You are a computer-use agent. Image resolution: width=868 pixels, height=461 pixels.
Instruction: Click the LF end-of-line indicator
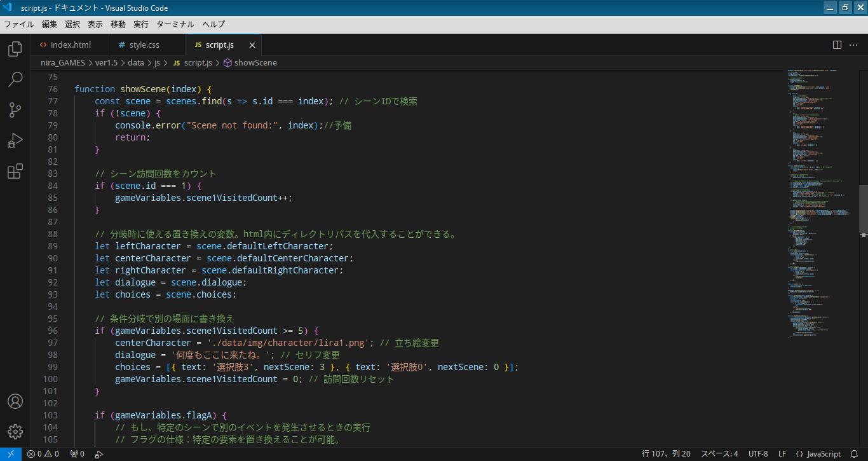pyautogui.click(x=782, y=454)
